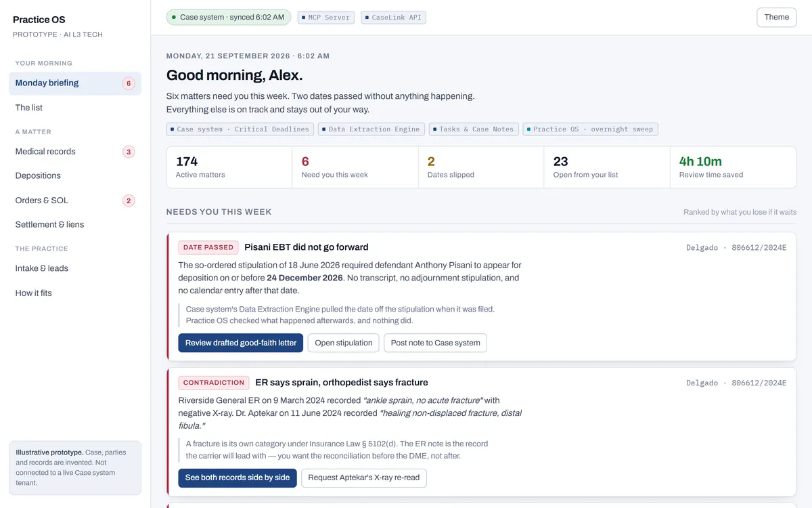Click the 'Pisani EBT did not go forward' title
This screenshot has width=812, height=508.
tap(307, 247)
